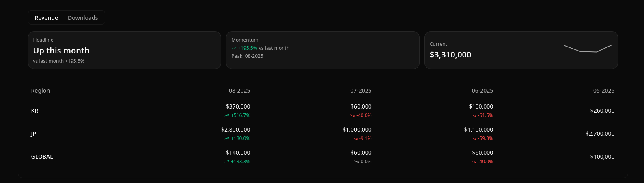
Task: Click the 05-2025 column header
Action: pos(603,91)
